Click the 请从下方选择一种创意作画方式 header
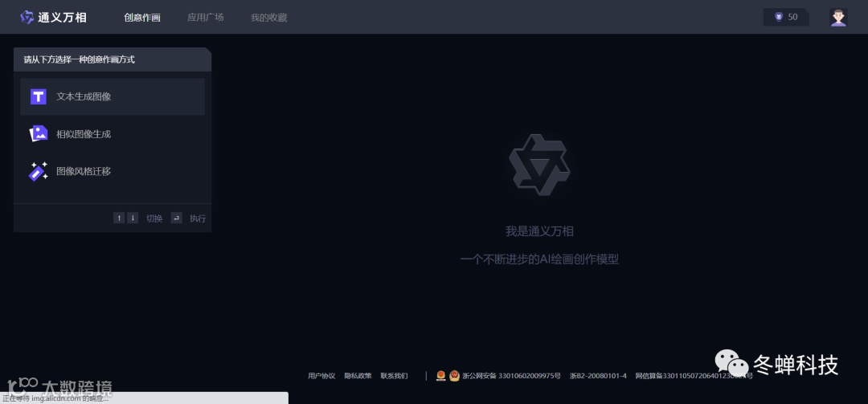The image size is (868, 404). pyautogui.click(x=79, y=59)
